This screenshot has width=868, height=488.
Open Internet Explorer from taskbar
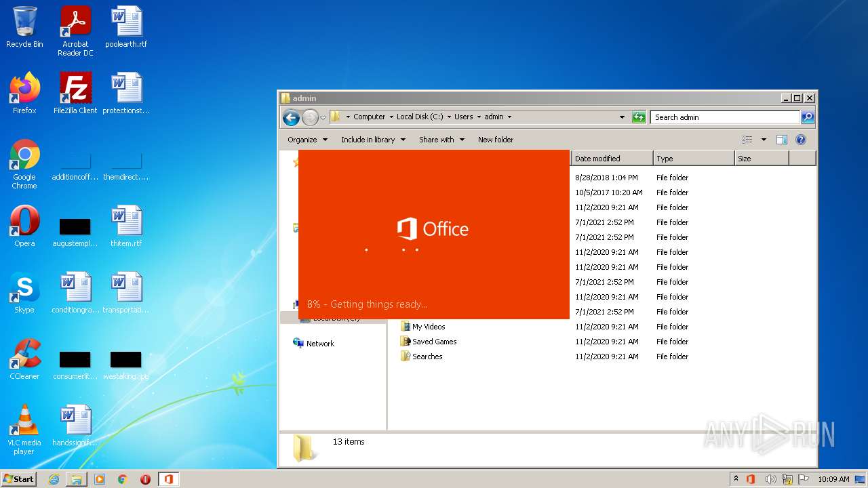point(54,479)
